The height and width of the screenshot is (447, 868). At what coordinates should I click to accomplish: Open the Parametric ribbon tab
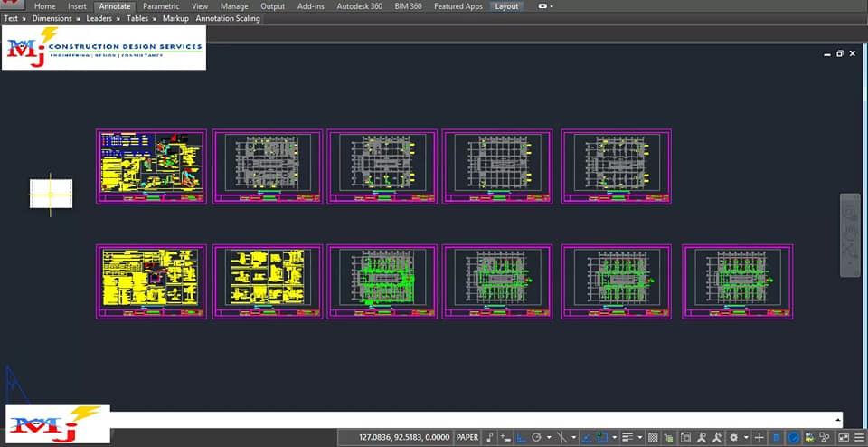pos(161,6)
